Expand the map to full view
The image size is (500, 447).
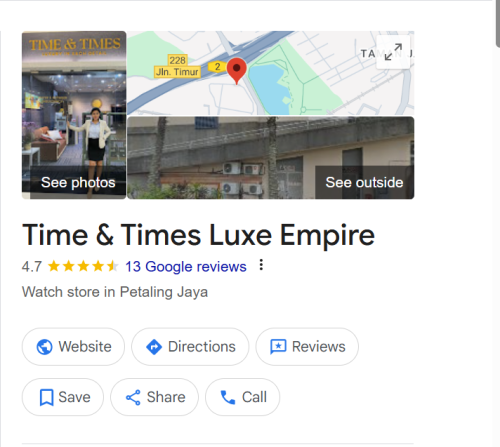pyautogui.click(x=393, y=52)
